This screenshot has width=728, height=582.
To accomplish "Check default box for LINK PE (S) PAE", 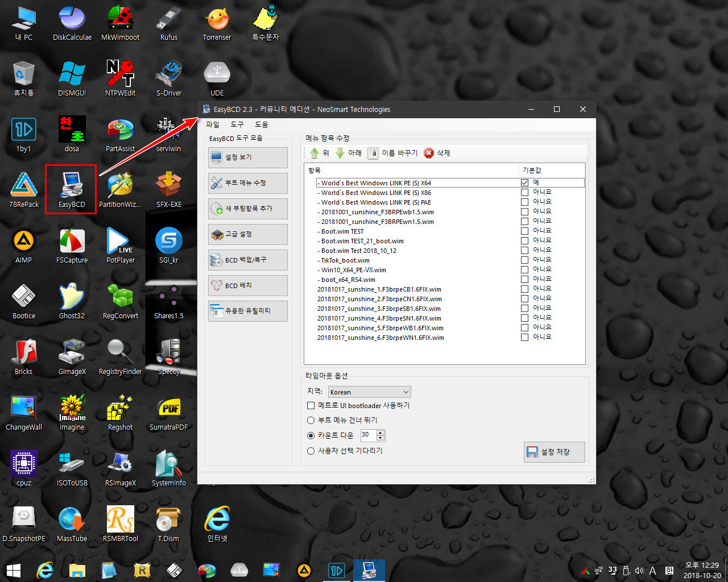I will (524, 202).
